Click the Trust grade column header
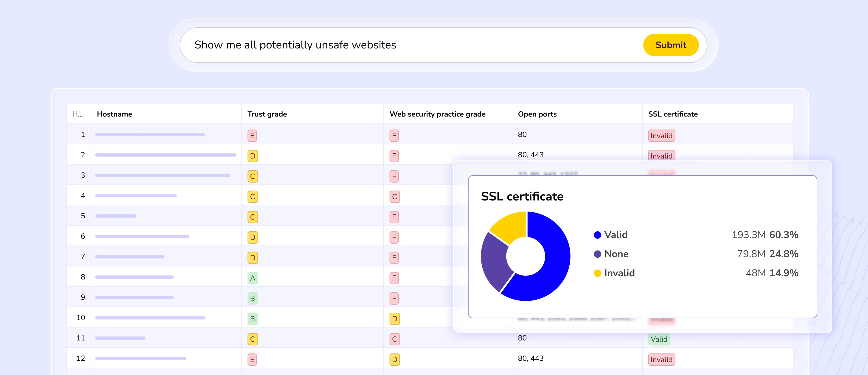868x375 pixels. 267,114
